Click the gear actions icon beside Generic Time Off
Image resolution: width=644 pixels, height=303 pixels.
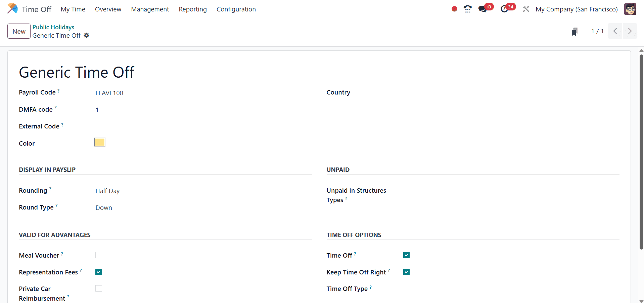click(x=87, y=35)
